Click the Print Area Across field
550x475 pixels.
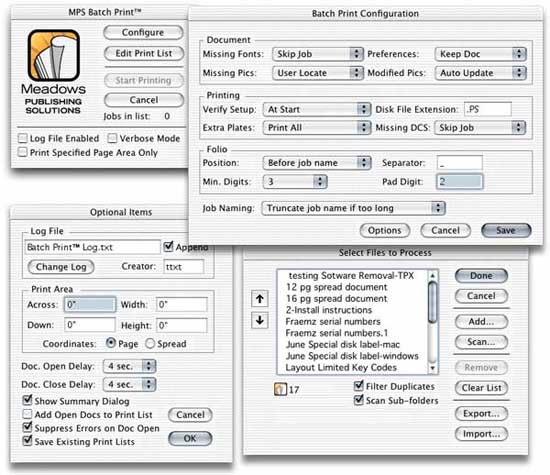tap(90, 305)
